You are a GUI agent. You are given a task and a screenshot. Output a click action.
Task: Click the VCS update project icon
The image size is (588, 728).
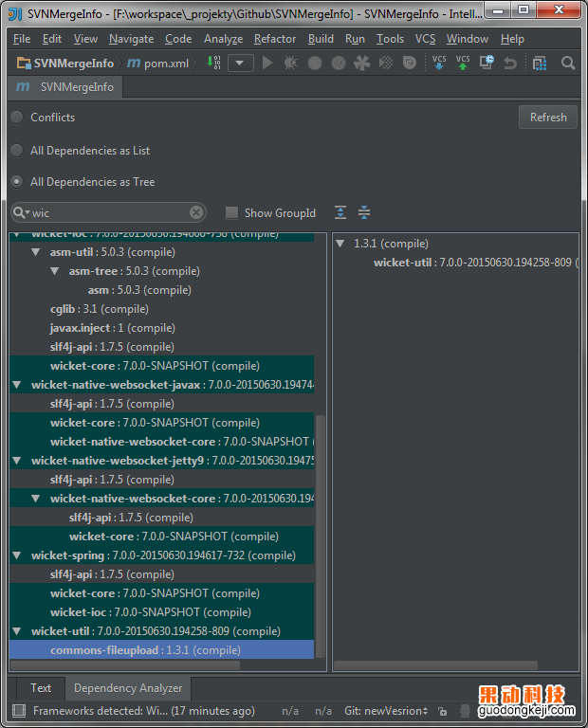tap(439, 63)
